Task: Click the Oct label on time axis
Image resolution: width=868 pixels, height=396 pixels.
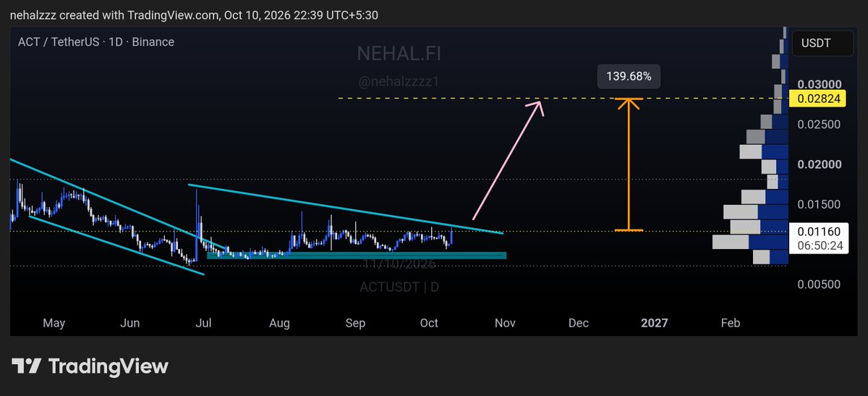Action: (x=429, y=323)
